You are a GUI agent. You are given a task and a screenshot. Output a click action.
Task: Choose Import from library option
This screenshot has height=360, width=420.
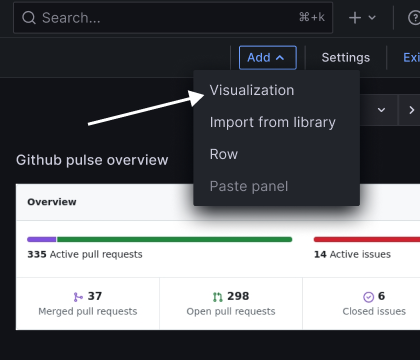(272, 122)
